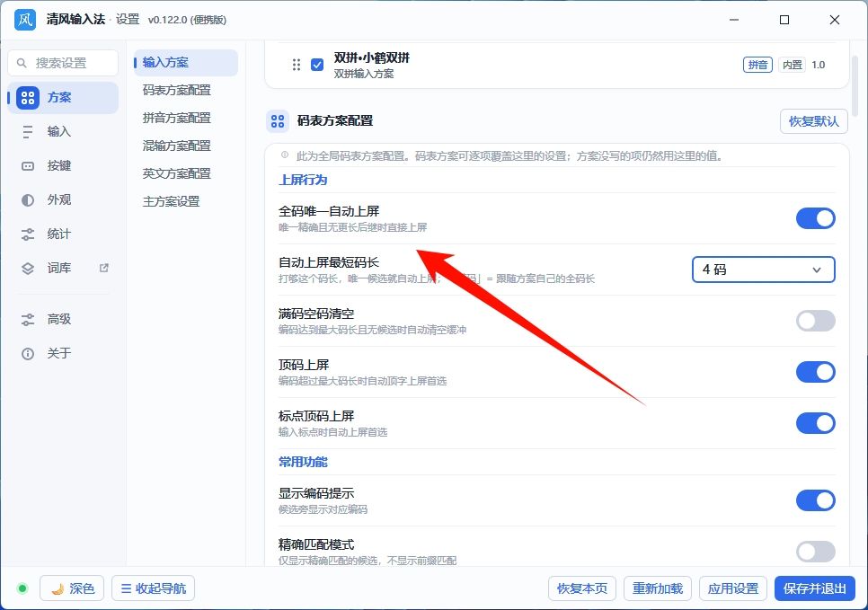Turn off 标点顶码上屏 switch

click(x=815, y=423)
